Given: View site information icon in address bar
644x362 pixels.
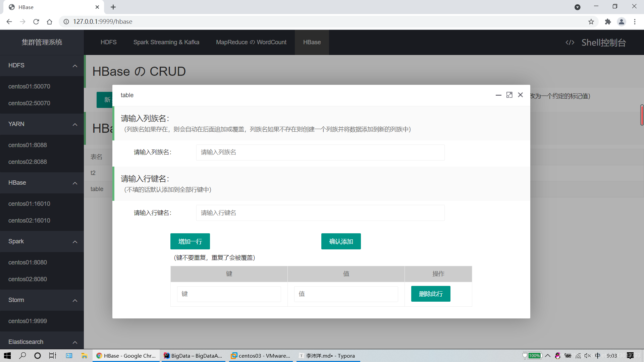Looking at the screenshot, I should pos(66,22).
